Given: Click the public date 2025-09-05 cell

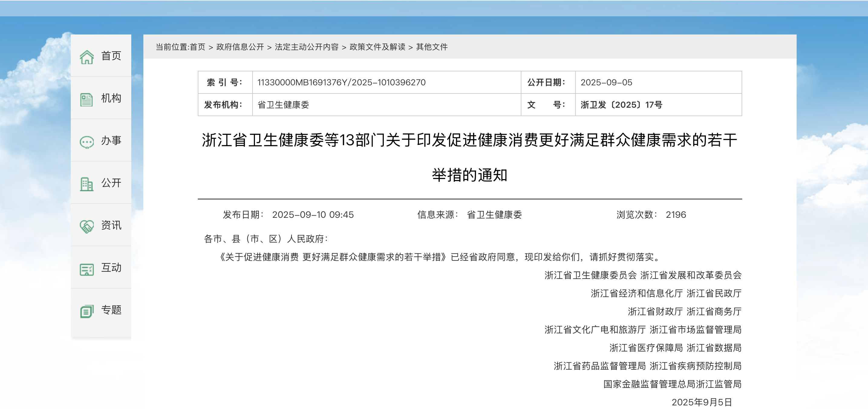Looking at the screenshot, I should (658, 82).
